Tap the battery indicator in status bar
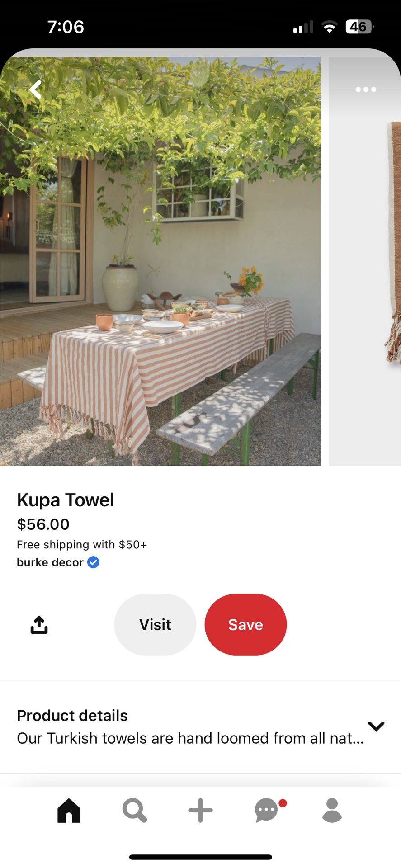This screenshot has width=401, height=868. pos(359,27)
